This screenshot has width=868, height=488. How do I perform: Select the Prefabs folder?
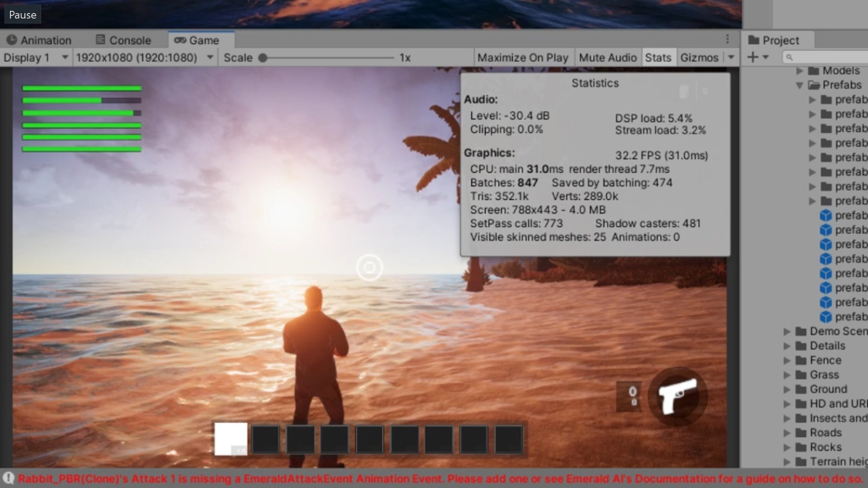835,85
